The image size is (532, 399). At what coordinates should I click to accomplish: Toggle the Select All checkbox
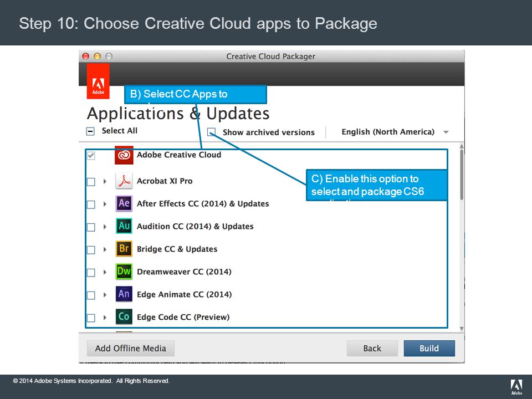pos(90,131)
